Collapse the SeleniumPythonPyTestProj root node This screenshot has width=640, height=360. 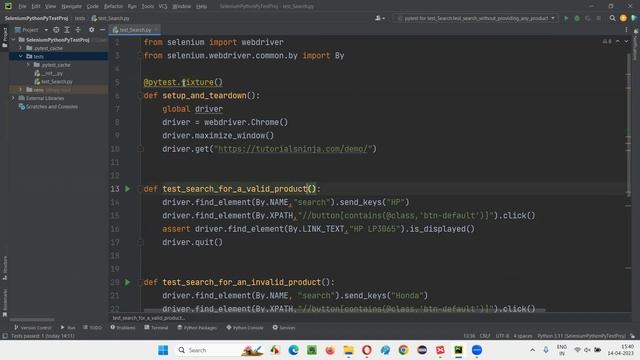click(13, 40)
